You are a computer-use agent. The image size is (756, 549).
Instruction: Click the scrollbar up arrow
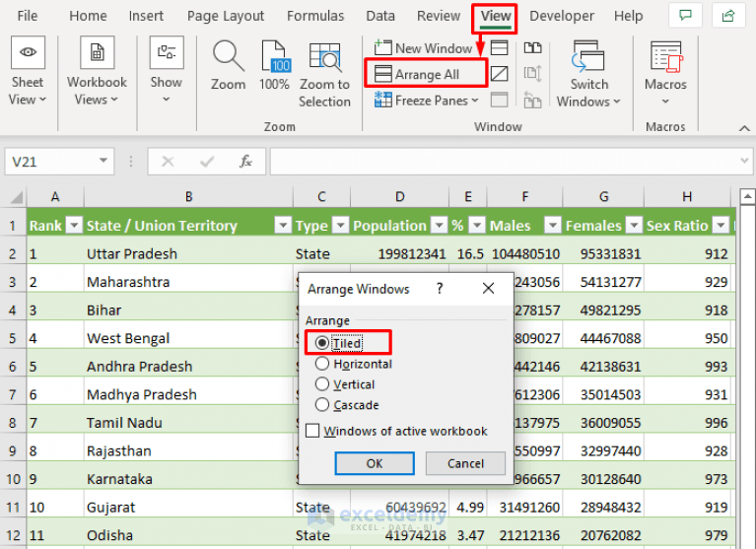pos(747,196)
